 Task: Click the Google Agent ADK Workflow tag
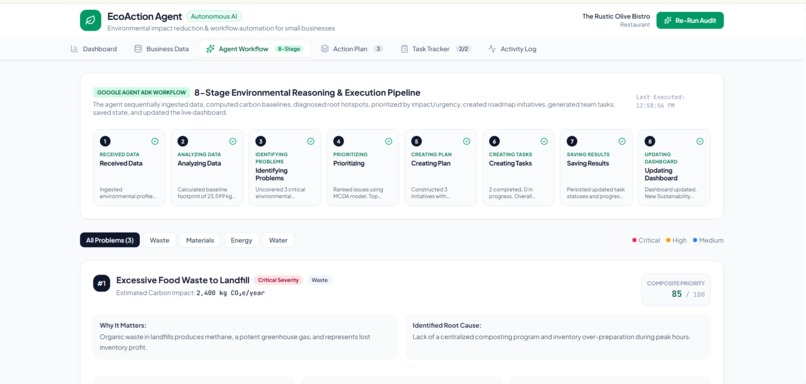[141, 93]
